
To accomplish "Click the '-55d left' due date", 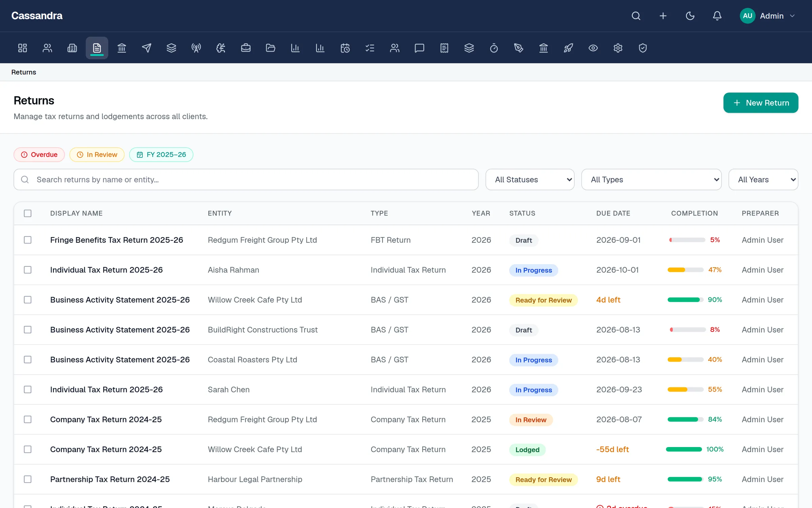I will point(612,449).
